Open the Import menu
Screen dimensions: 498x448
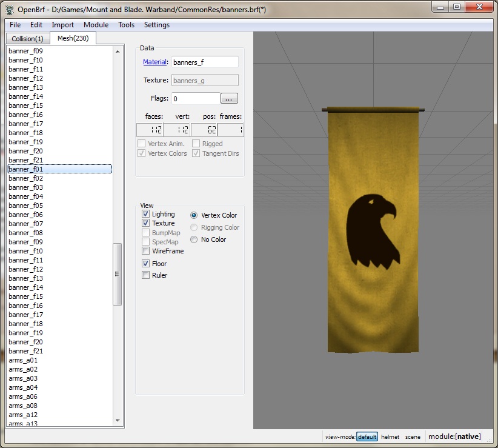(62, 25)
